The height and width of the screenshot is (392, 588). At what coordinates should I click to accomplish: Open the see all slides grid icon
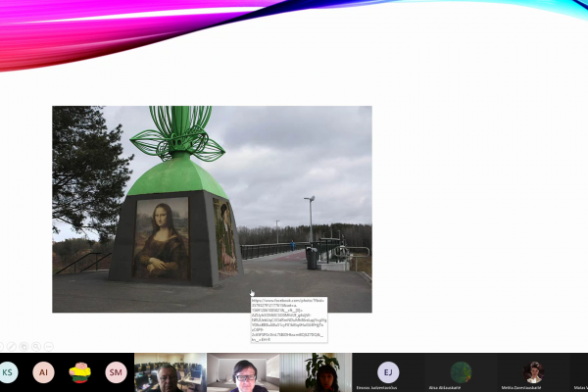click(24, 347)
